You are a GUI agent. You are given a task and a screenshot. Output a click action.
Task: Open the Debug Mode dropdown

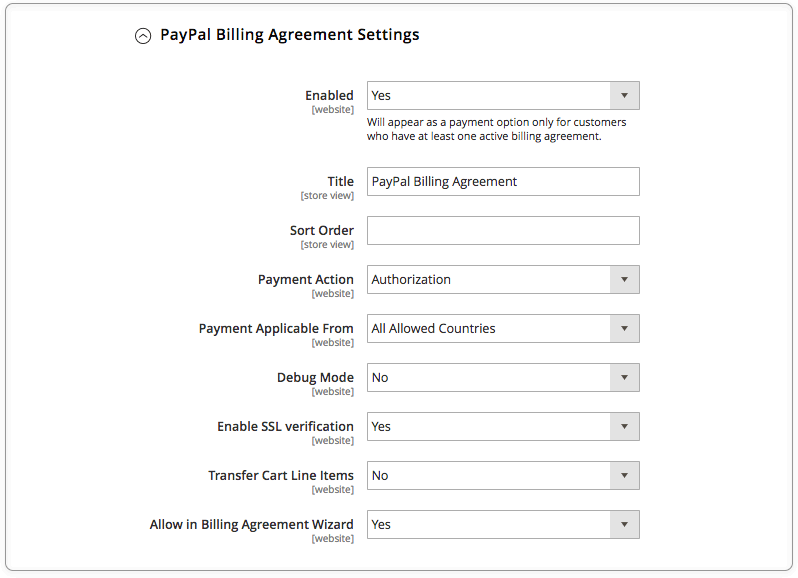pyautogui.click(x=489, y=378)
